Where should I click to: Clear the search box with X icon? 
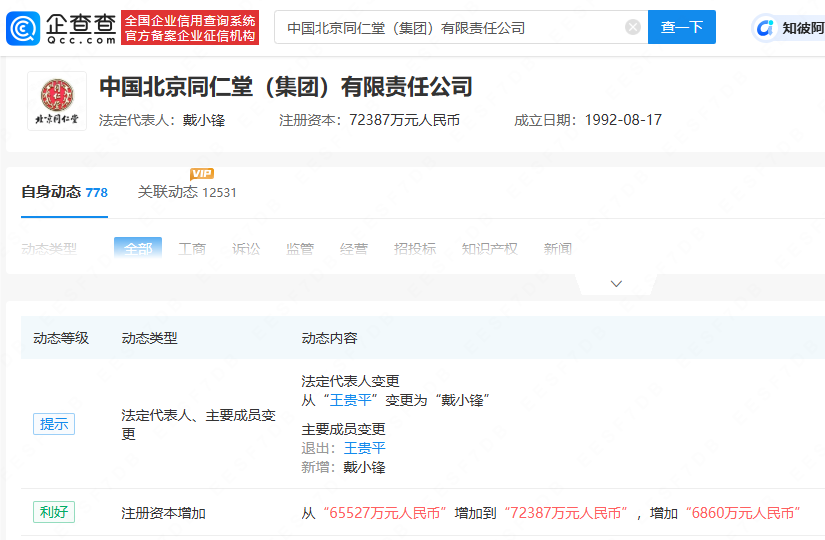coord(633,27)
